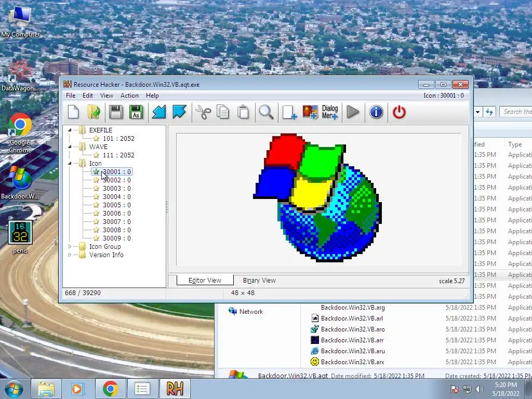Open Find with the magnifier icon
This screenshot has width=532, height=399.
click(265, 112)
